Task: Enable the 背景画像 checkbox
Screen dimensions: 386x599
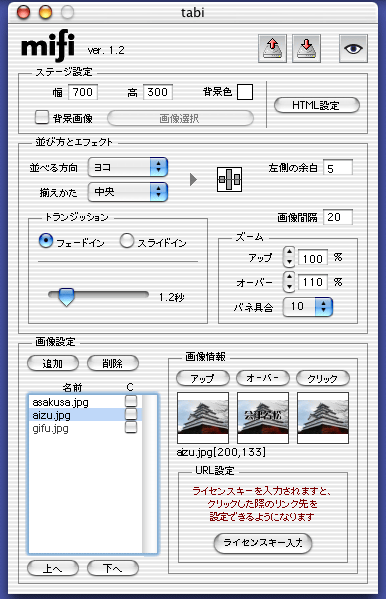Action: tap(42, 117)
